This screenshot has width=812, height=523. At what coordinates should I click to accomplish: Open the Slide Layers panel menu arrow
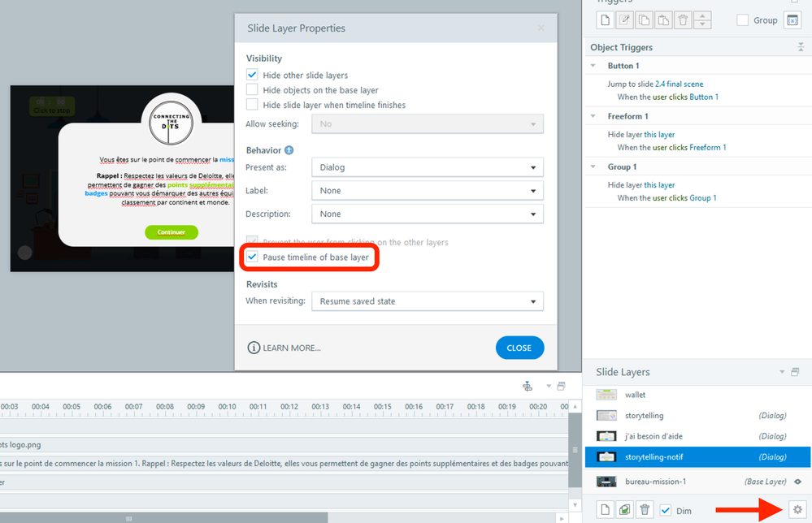click(x=782, y=372)
